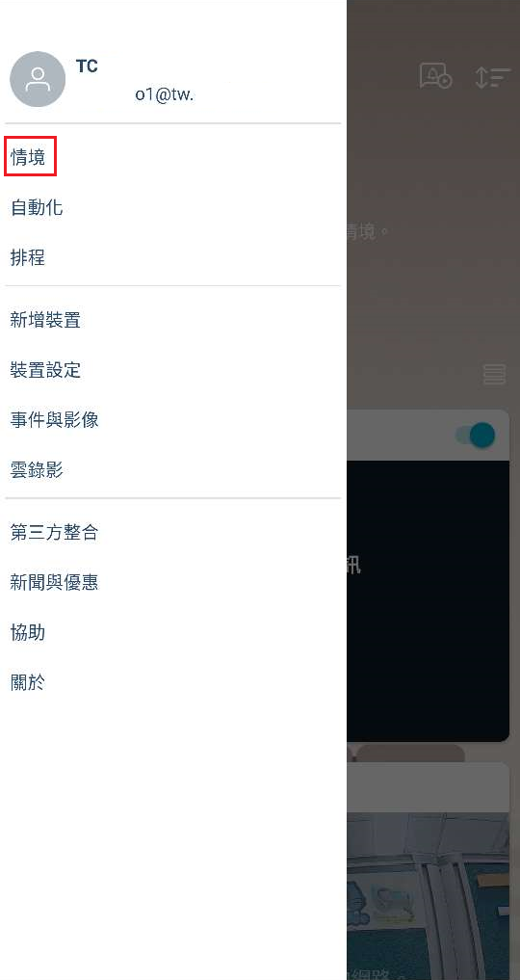Open 新聞與優惠 news and offers

click(54, 582)
